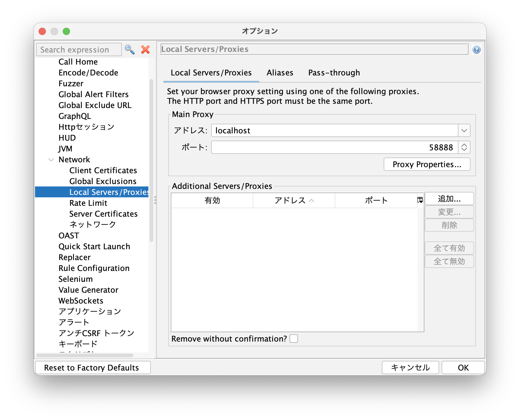Focus the Search expression field
The height and width of the screenshot is (420, 520).
pyautogui.click(x=79, y=49)
